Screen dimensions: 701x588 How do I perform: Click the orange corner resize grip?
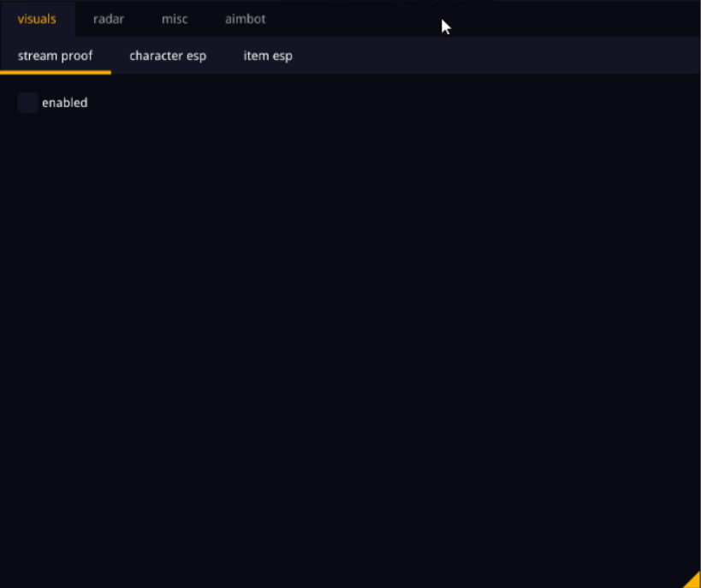point(693,580)
